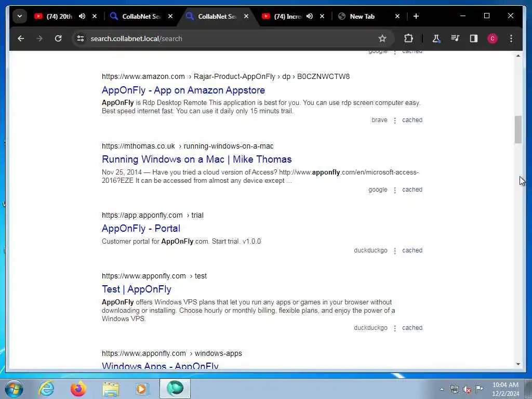Expand options dots for Test AppOnFly result
Screen dimensions: 532x399
[395, 328]
